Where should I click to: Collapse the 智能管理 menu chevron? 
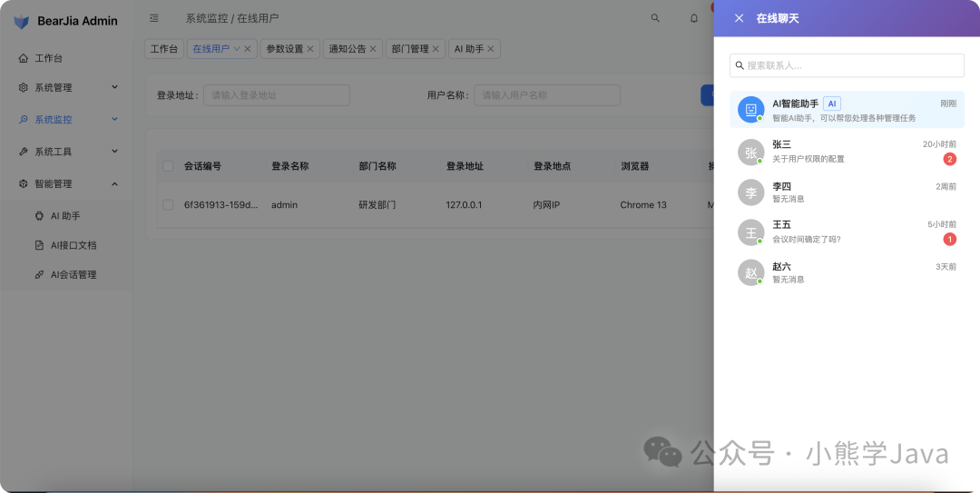click(x=114, y=183)
